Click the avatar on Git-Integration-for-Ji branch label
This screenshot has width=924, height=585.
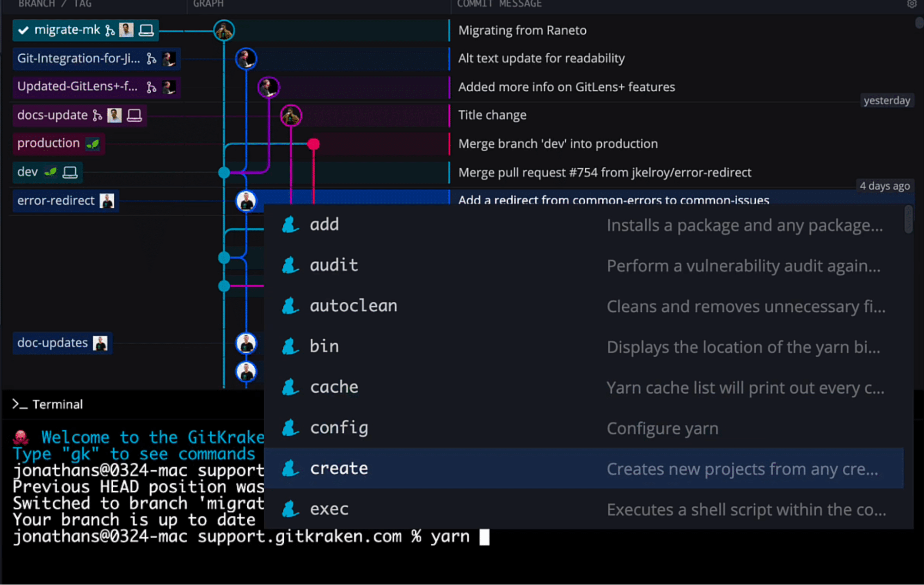(169, 59)
